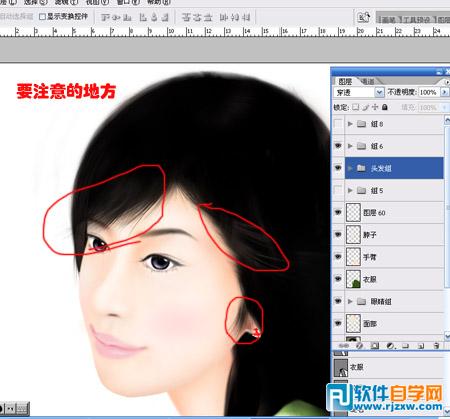
Task: Select the 衣服 channel thumbnail in lower panel
Action: pyautogui.click(x=341, y=367)
